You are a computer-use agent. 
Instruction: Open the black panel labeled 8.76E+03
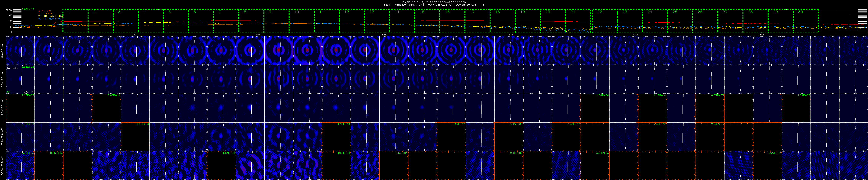(49, 165)
